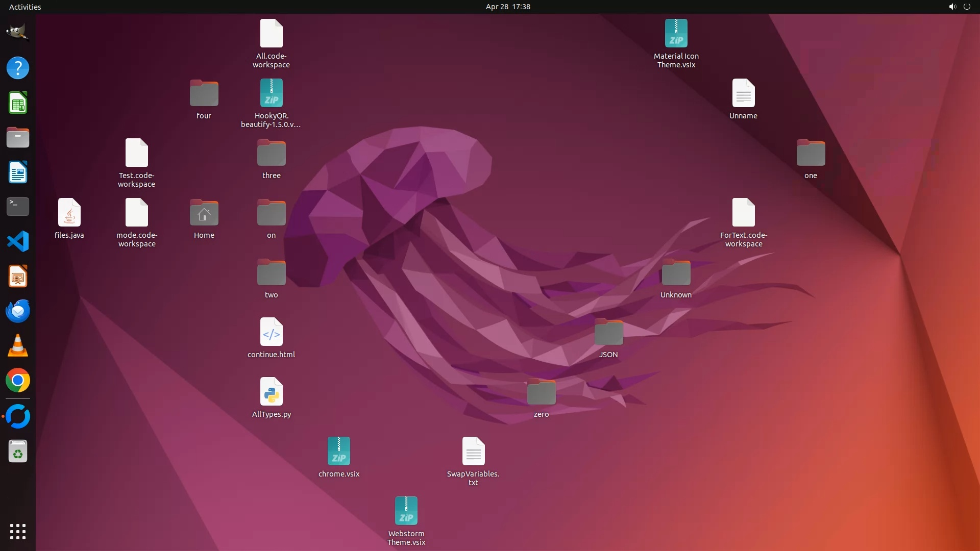Open system menu via power icon
This screenshot has width=980, height=551.
point(967,7)
